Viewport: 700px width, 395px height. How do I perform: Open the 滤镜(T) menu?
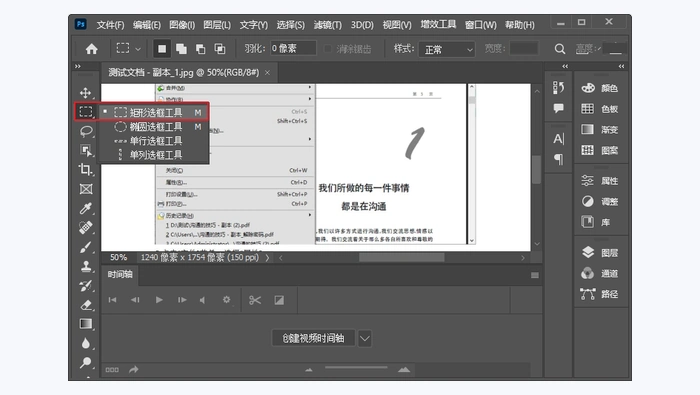point(327,25)
